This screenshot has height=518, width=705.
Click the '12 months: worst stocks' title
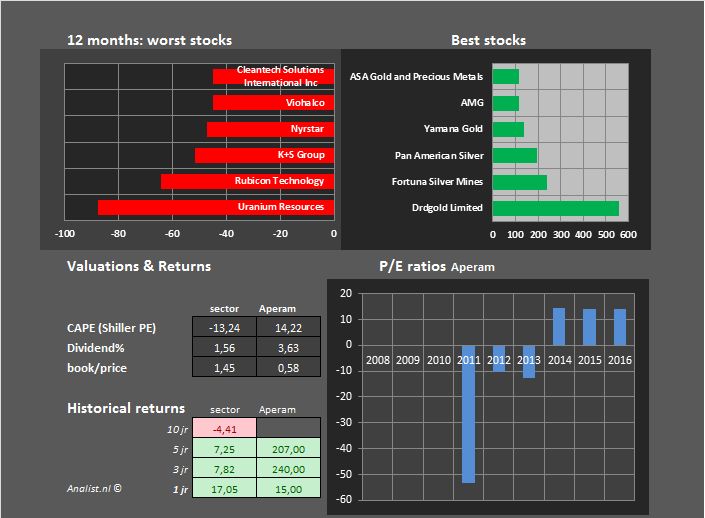coord(149,40)
